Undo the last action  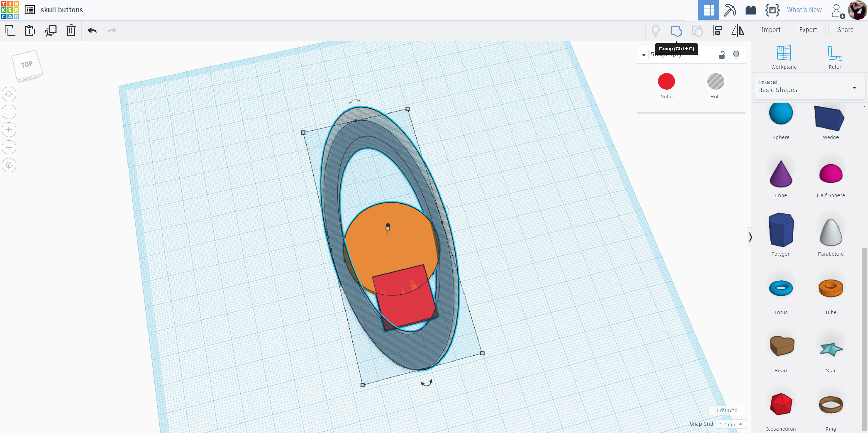point(92,30)
